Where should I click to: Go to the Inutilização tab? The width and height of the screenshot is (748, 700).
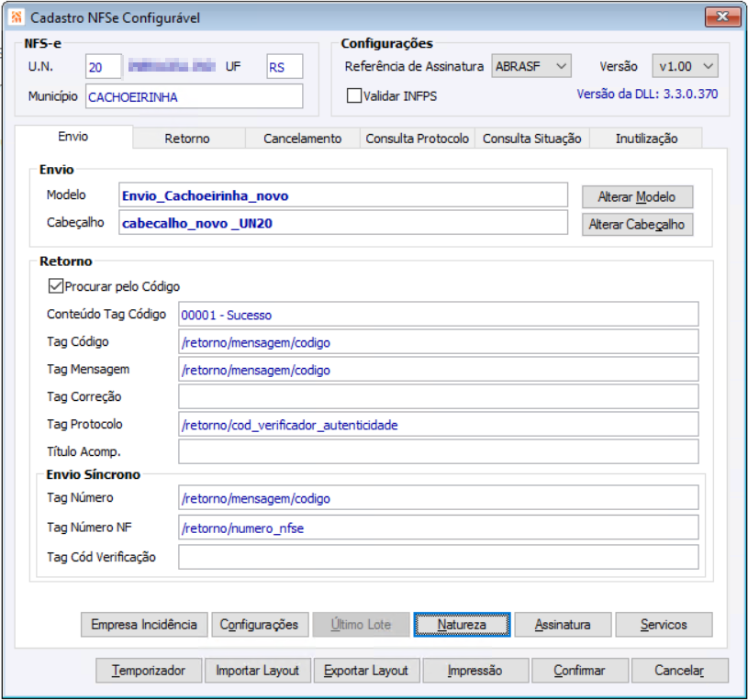646,139
